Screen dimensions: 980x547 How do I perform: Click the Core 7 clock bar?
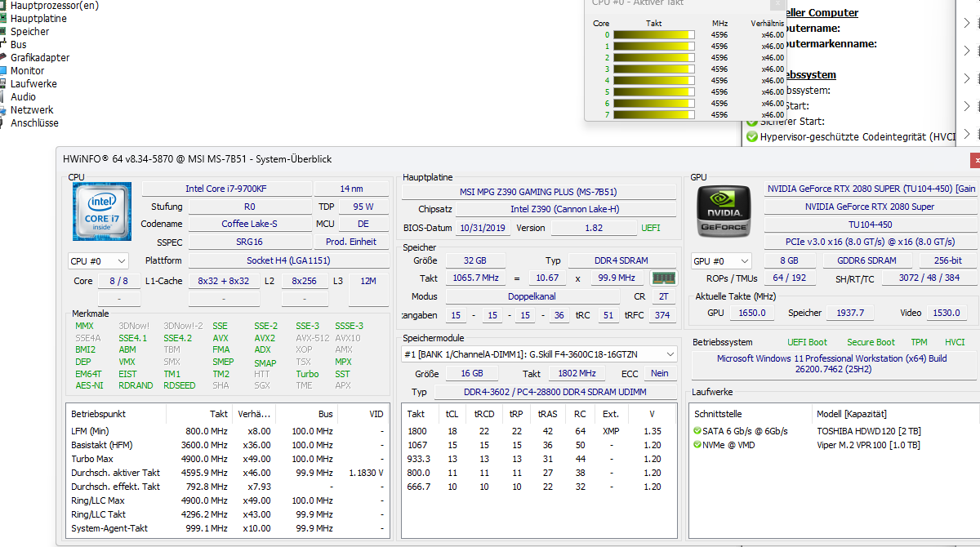(x=654, y=115)
